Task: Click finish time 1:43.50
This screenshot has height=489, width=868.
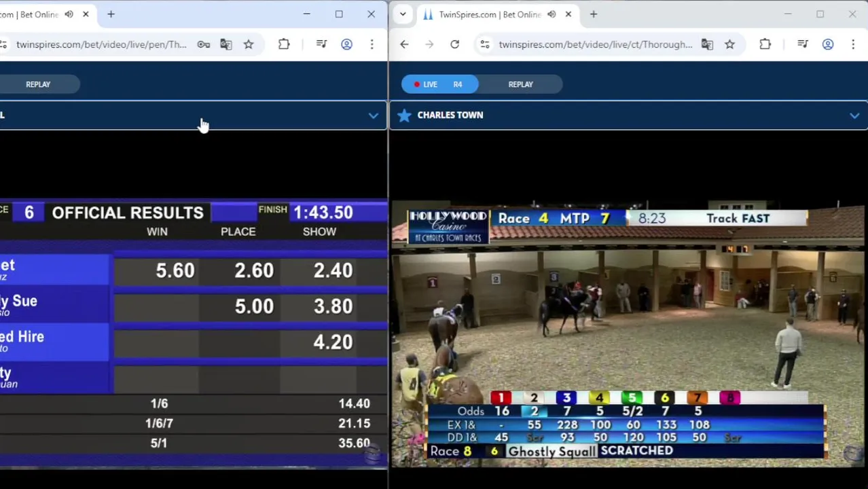Action: pos(323,213)
